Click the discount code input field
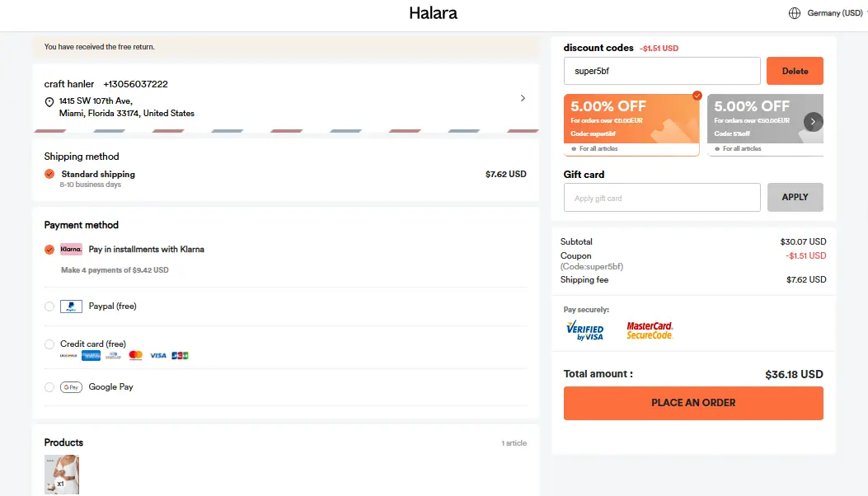Image resolution: width=868 pixels, height=496 pixels. pyautogui.click(x=662, y=71)
